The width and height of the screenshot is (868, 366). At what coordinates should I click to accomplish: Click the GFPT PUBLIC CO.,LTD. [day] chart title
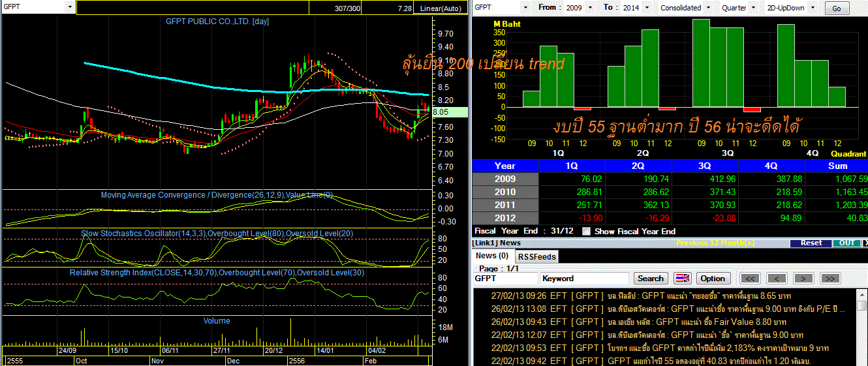[217, 21]
